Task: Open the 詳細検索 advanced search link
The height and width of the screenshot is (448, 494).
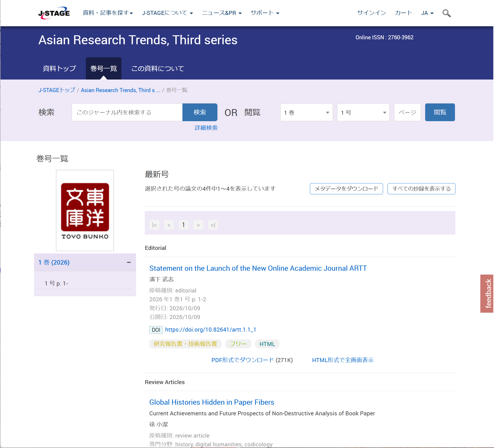Action: (x=206, y=128)
